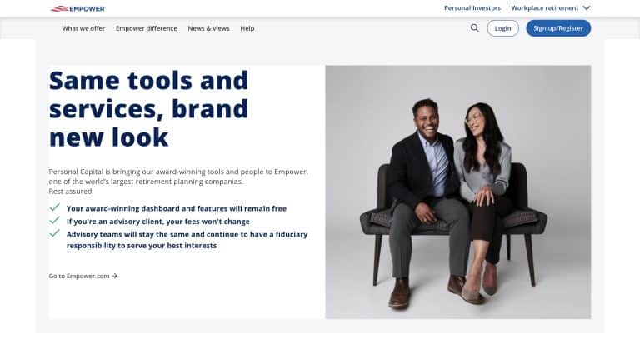Click checkmark beside fees won't change
This screenshot has width=640, height=364.
pos(55,221)
